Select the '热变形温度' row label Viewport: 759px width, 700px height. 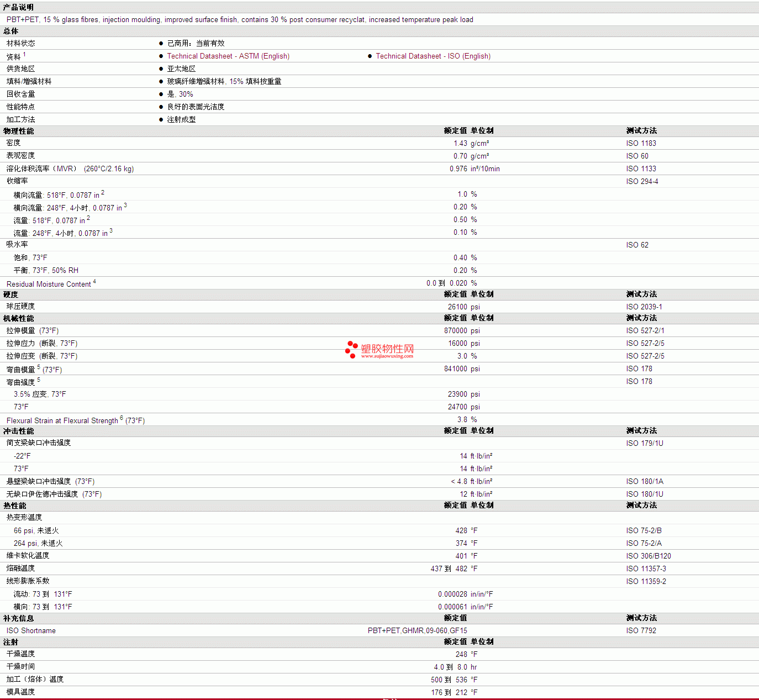pyautogui.click(x=24, y=517)
